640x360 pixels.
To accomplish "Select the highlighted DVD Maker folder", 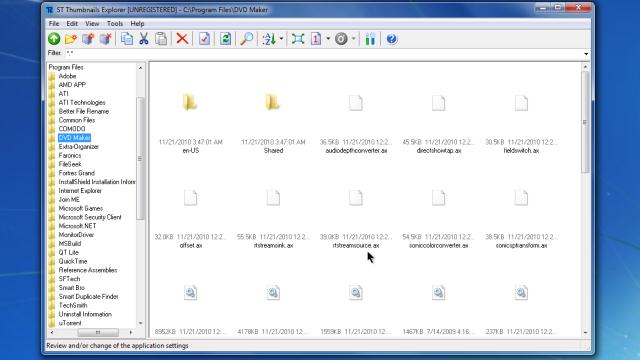I will tap(74, 138).
